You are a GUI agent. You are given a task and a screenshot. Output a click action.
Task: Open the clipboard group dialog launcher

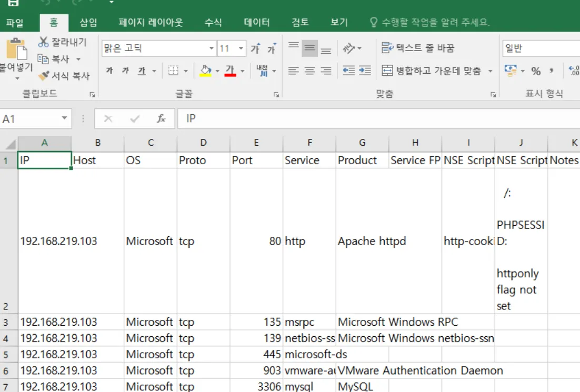pos(92,95)
